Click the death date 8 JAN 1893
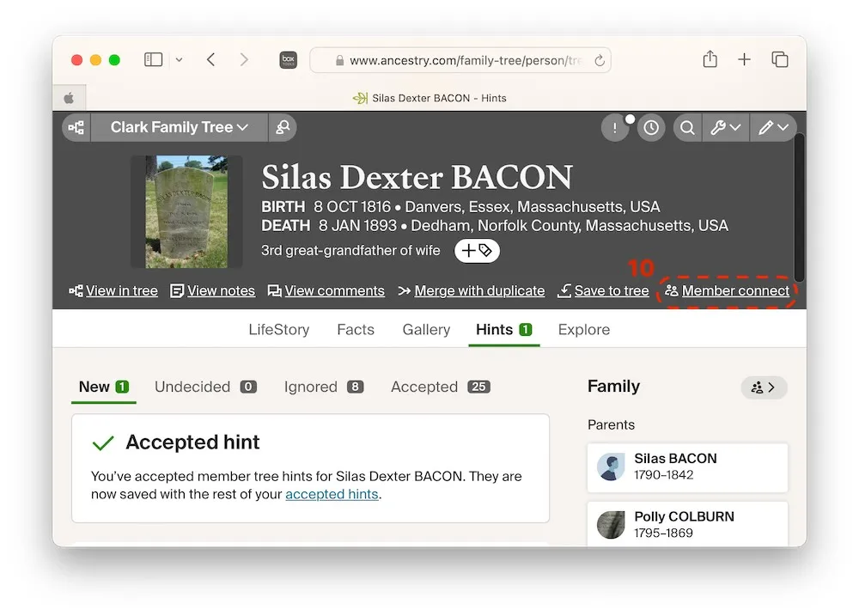The width and height of the screenshot is (859, 616). [x=357, y=226]
